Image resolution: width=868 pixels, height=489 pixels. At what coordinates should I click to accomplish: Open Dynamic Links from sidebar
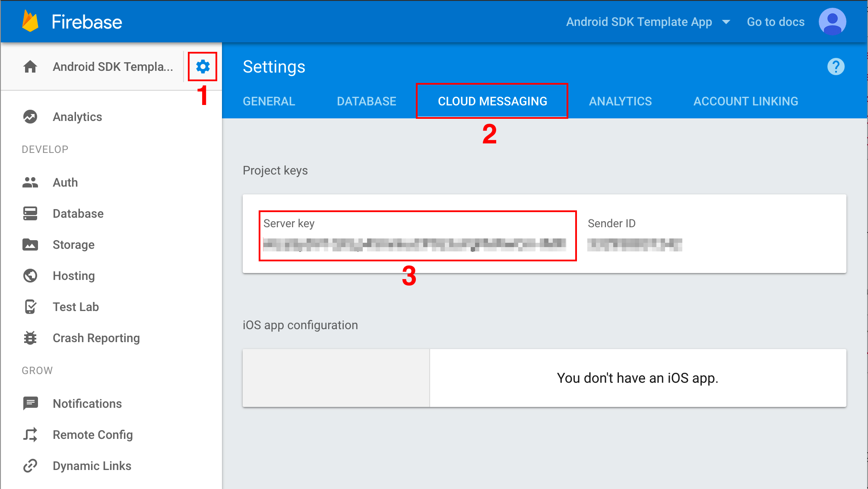coord(30,466)
